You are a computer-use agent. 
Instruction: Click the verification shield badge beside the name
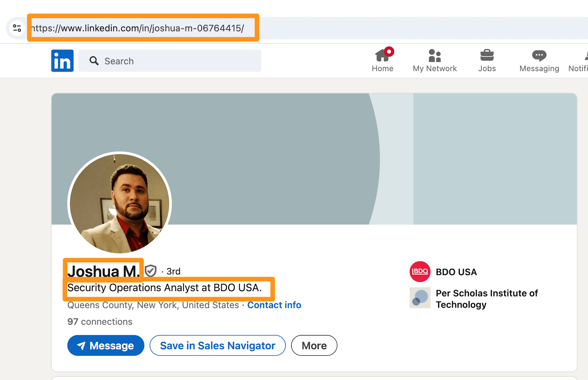151,271
